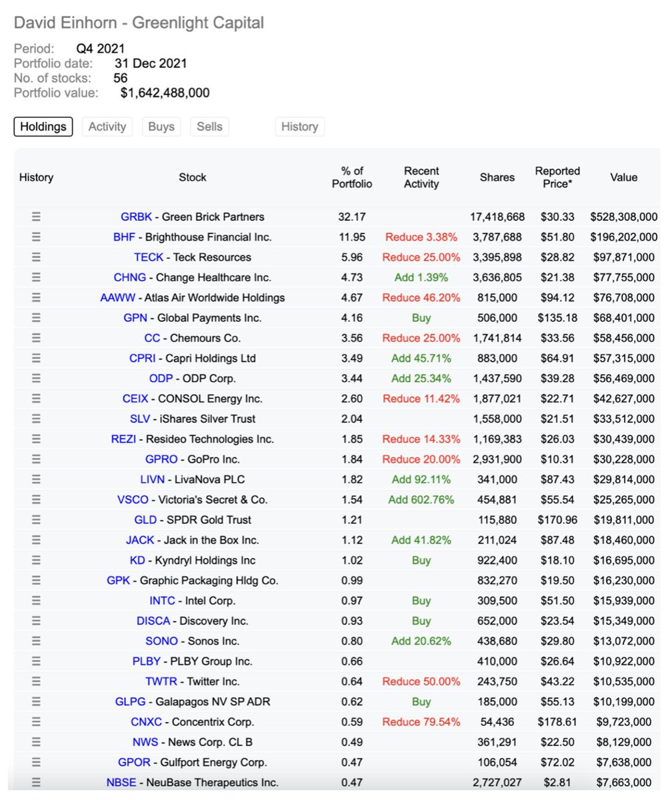Open history icon for Global Payments row

point(36,317)
